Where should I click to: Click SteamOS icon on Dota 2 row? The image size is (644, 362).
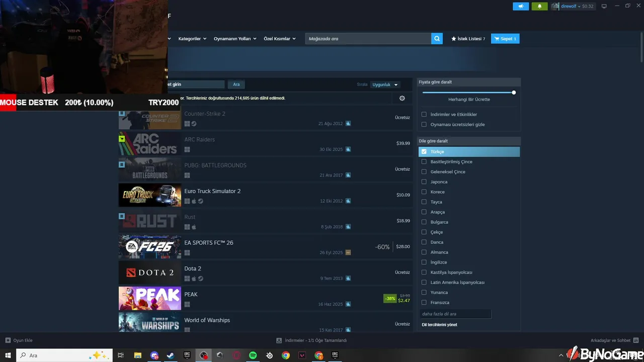point(200,279)
